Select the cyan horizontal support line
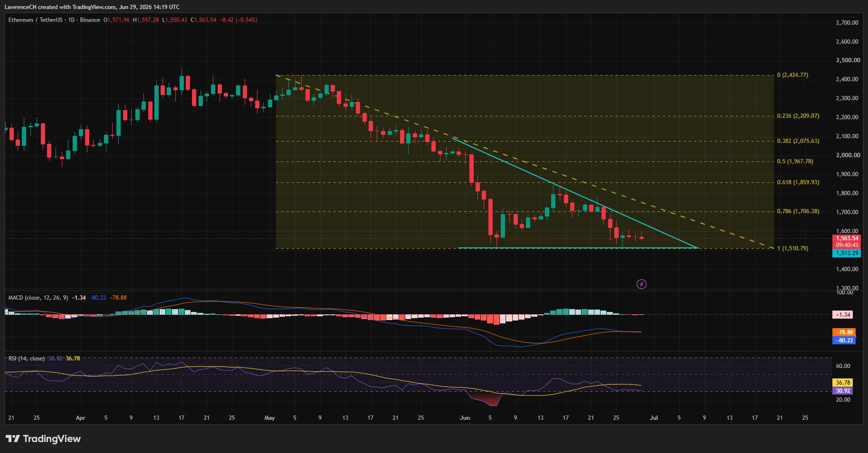 coord(578,248)
